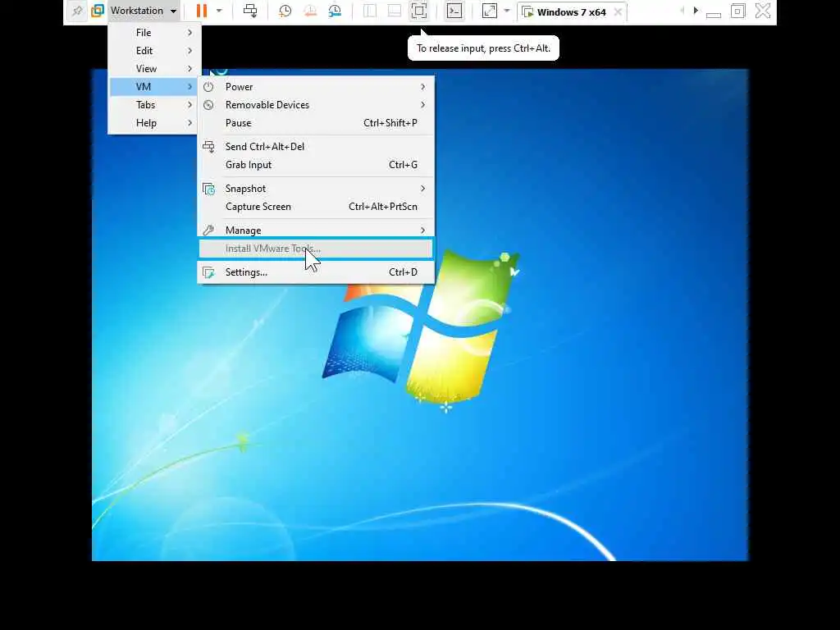Close the Windows 7 x64 tab
The width and height of the screenshot is (840, 630).
tap(618, 11)
